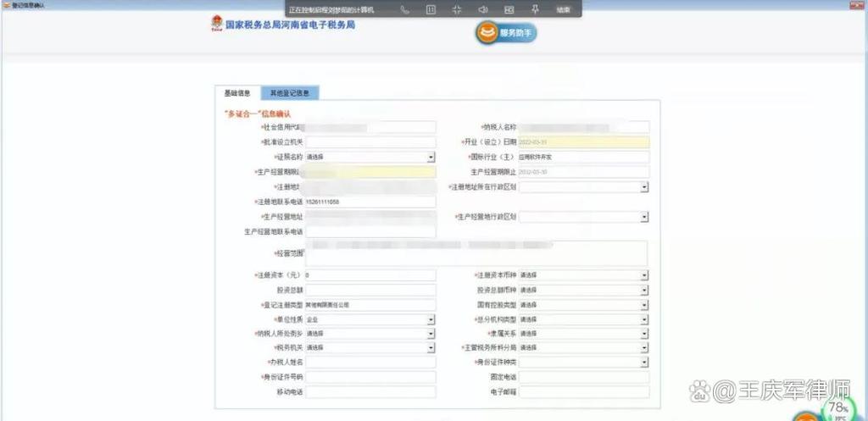Click the 注册地联系电话 input field
The height and width of the screenshot is (421, 868).
tap(370, 202)
